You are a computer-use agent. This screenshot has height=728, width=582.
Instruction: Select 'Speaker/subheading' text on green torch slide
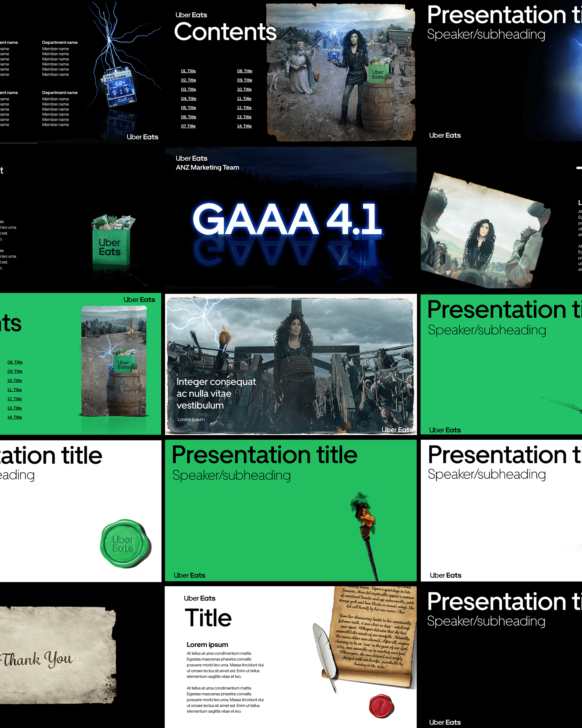pos(231,476)
